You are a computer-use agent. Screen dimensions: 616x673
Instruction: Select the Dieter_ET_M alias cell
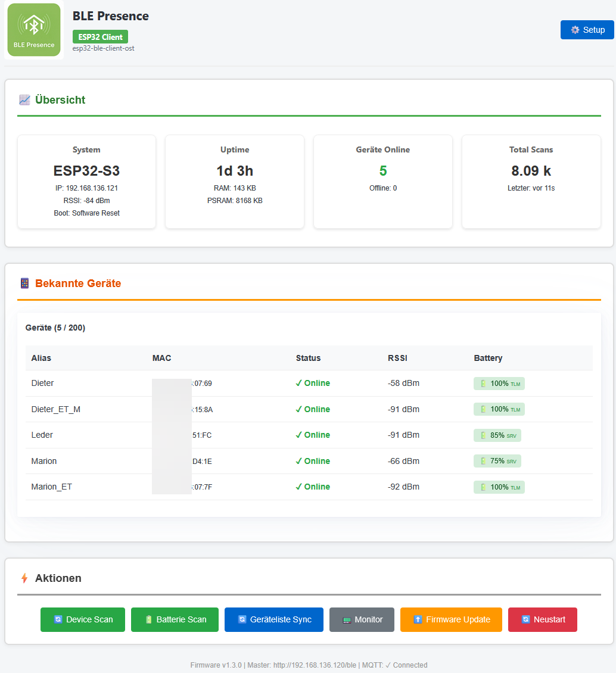[56, 409]
